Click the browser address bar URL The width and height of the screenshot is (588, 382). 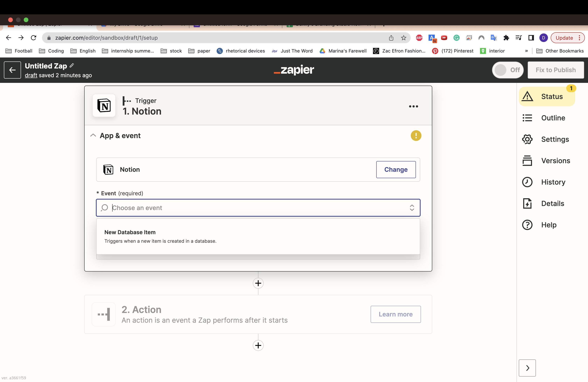107,38
